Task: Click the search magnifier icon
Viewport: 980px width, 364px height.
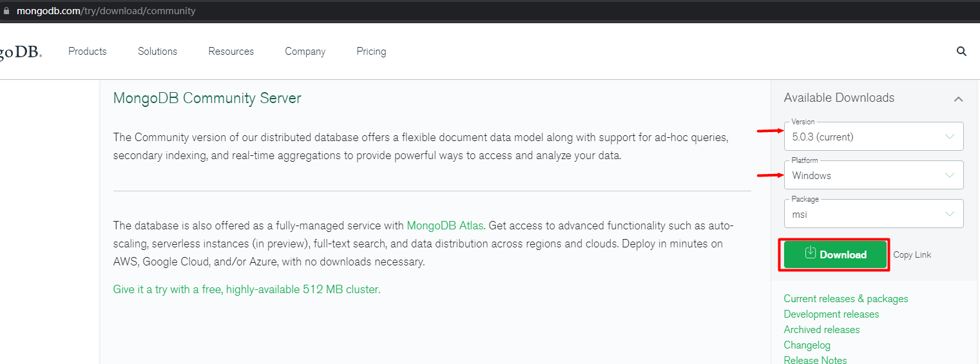Action: pos(961,52)
